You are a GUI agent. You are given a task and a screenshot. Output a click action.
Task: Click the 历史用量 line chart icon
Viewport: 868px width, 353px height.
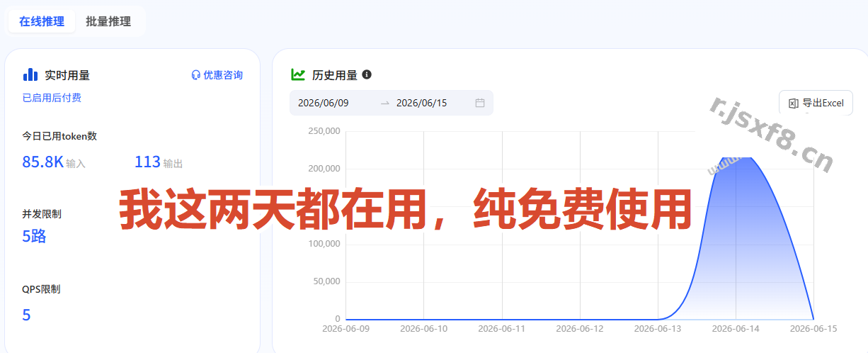pos(298,74)
